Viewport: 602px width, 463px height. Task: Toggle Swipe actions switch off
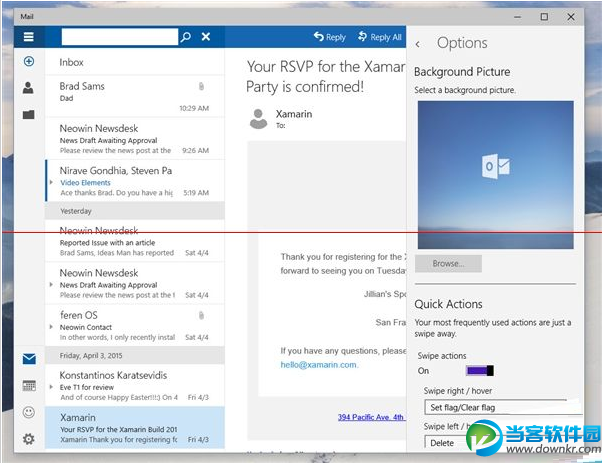click(x=480, y=370)
